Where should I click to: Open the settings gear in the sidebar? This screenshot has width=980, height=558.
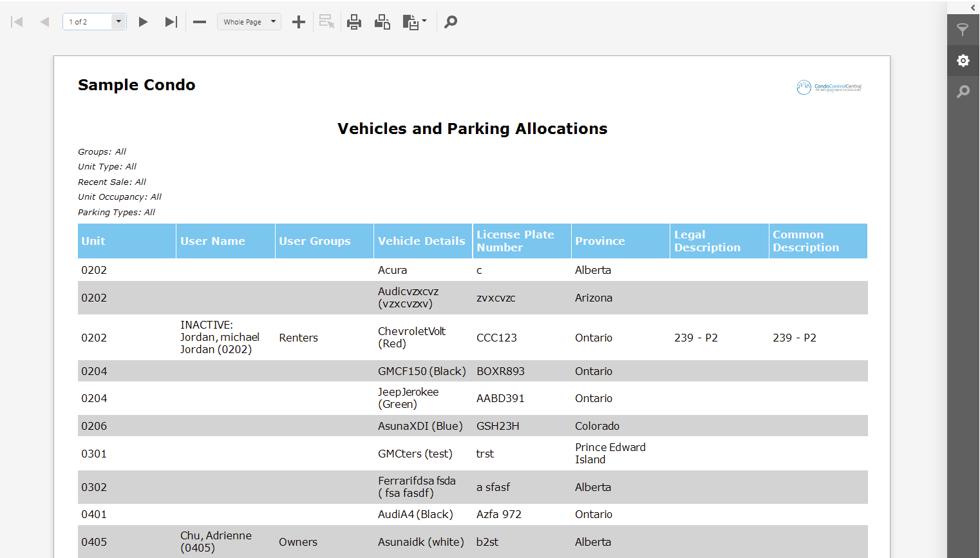tap(963, 60)
